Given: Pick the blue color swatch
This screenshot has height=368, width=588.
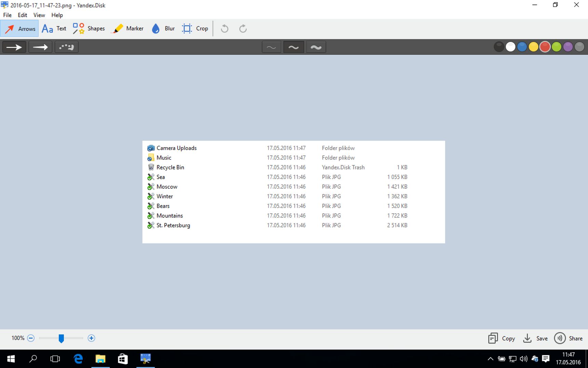Looking at the screenshot, I should point(522,47).
